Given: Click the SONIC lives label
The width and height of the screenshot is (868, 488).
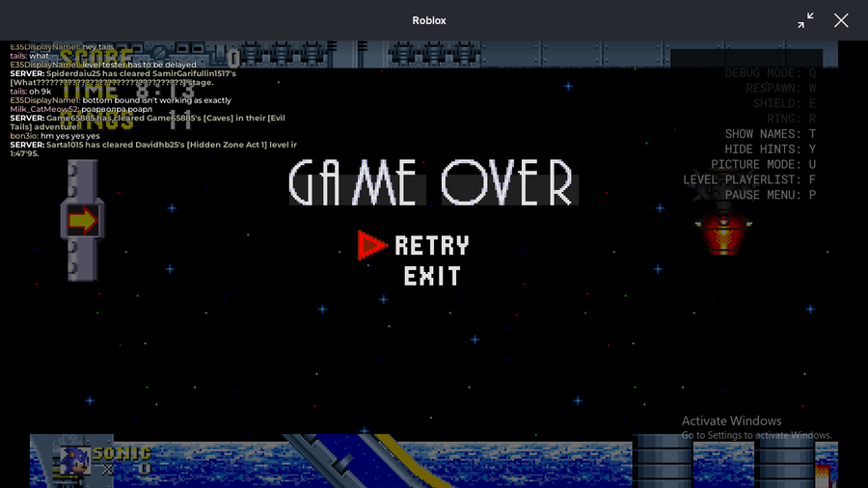Looking at the screenshot, I should (x=122, y=453).
